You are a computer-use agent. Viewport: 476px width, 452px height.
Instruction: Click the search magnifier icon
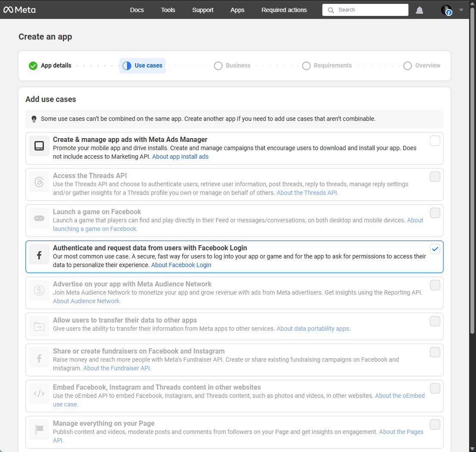tap(331, 10)
